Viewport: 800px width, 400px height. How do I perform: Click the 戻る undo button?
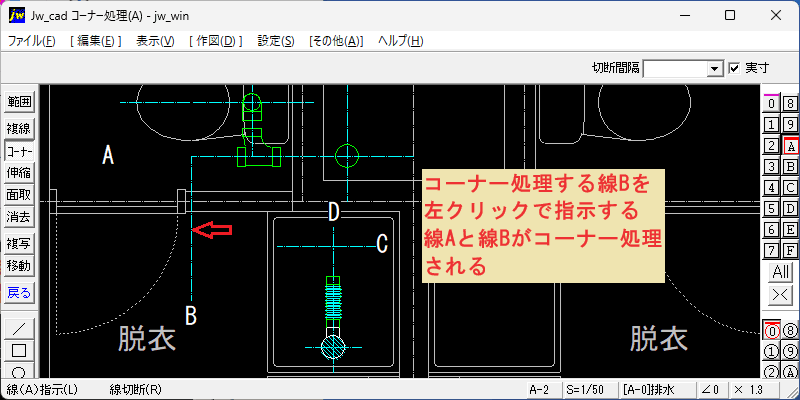(x=19, y=293)
